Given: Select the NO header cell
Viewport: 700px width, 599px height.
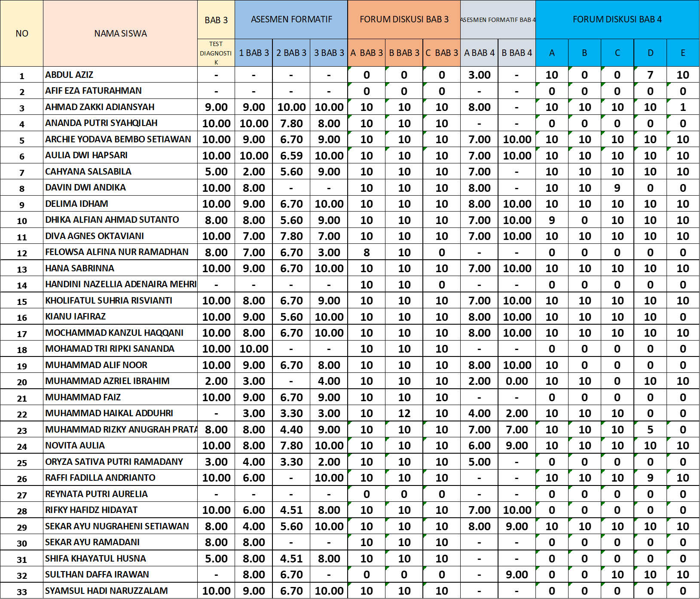Looking at the screenshot, I should coord(21,34).
